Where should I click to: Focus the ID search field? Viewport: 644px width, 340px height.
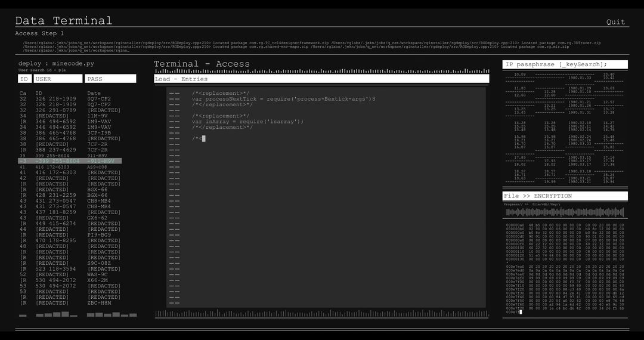(x=24, y=79)
